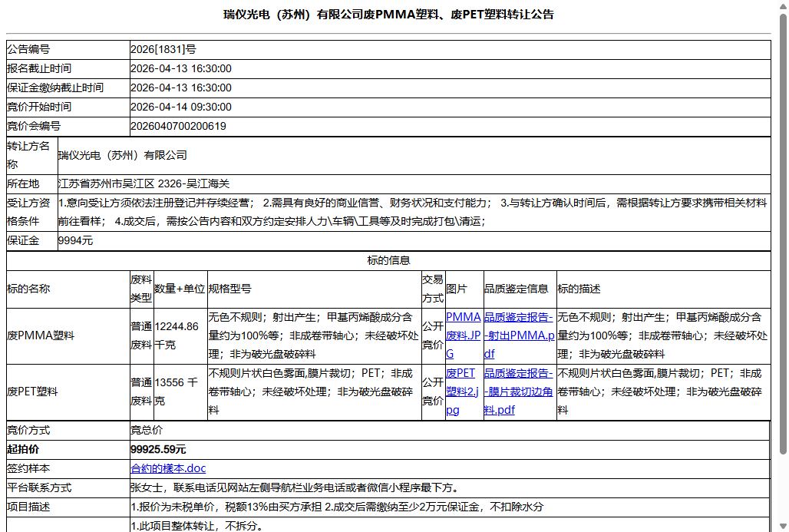Image resolution: width=789 pixels, height=532 pixels.
Task: Click the 公告编号 label cell
Action: pyautogui.click(x=68, y=49)
